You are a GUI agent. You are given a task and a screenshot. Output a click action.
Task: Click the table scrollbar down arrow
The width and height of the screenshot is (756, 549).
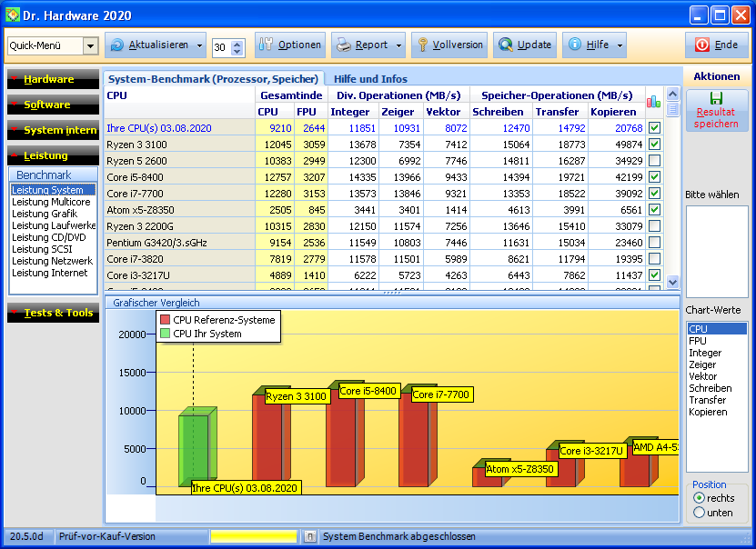click(x=672, y=282)
